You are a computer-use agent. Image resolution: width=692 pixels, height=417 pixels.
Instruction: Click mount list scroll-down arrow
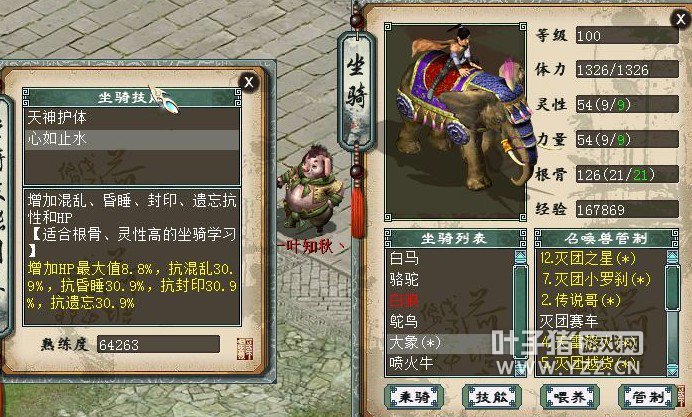click(x=520, y=369)
